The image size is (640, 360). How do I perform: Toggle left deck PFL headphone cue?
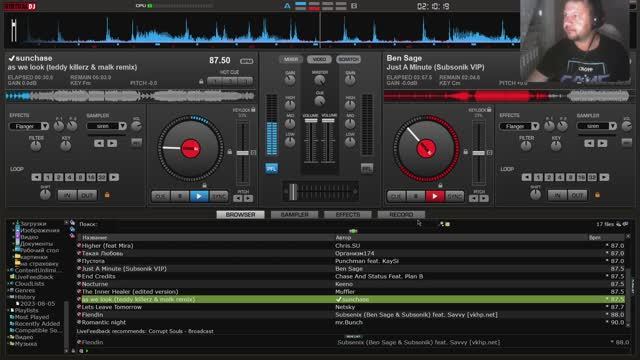click(x=271, y=168)
